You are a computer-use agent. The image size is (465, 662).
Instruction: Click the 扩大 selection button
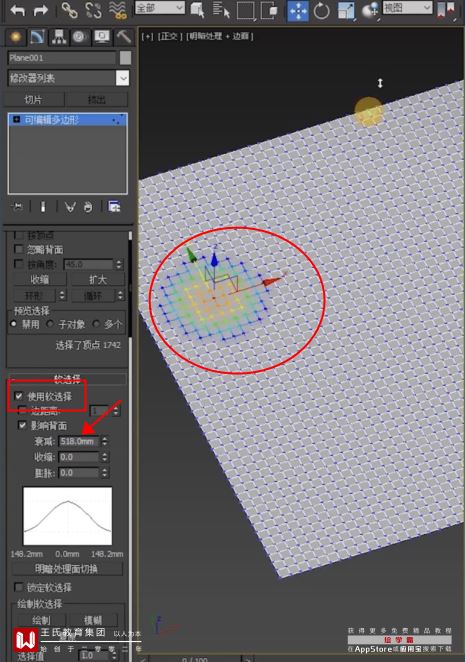click(98, 279)
